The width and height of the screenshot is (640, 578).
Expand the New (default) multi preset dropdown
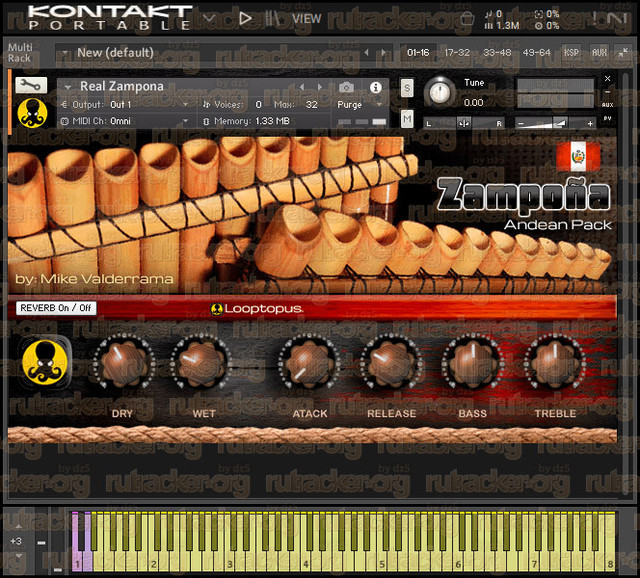[x=64, y=53]
